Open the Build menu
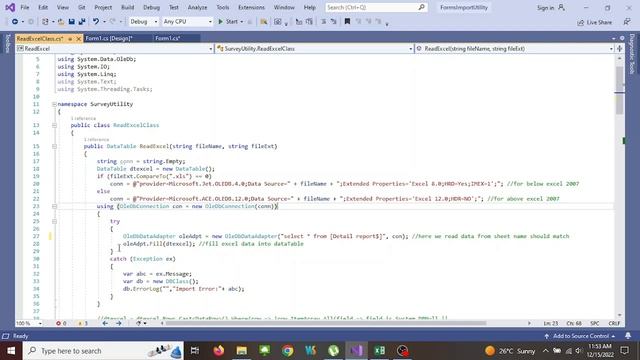 127,7
